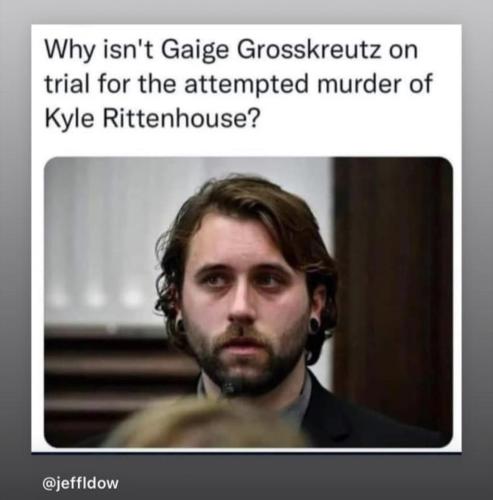Open the courtroom photo in the post
Screen dimensions: 493x500
pos(248,302)
